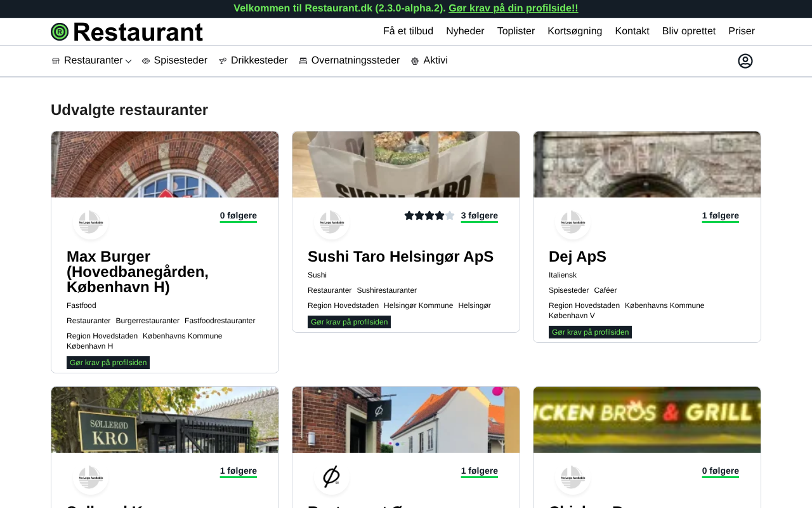The width and height of the screenshot is (812, 508).
Task: Open Toplister menu item
Action: [516, 31]
